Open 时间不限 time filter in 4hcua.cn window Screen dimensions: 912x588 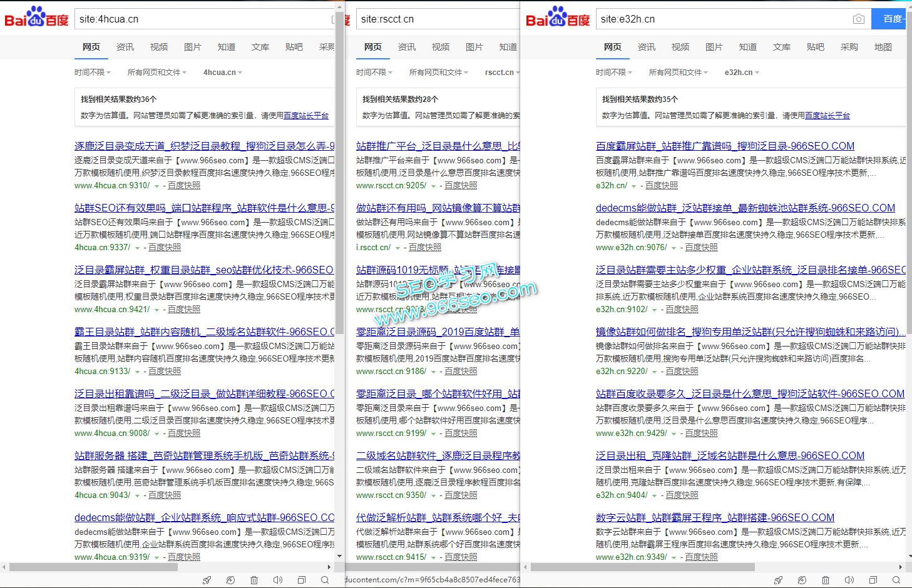click(93, 73)
